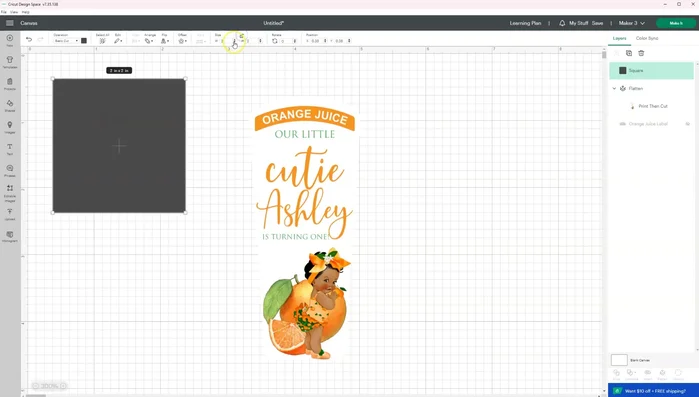Open the Learning Plan link
Viewport: 699px width, 397px height.
coord(525,23)
